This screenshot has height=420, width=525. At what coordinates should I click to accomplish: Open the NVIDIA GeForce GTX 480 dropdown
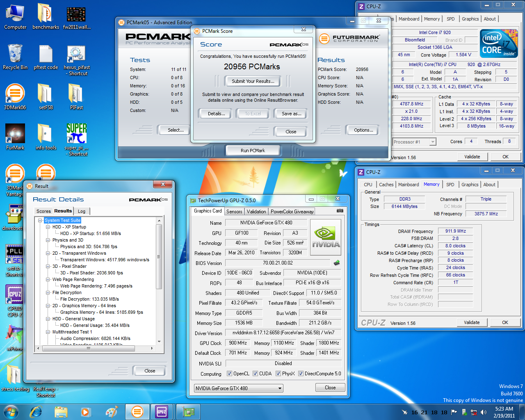click(239, 388)
